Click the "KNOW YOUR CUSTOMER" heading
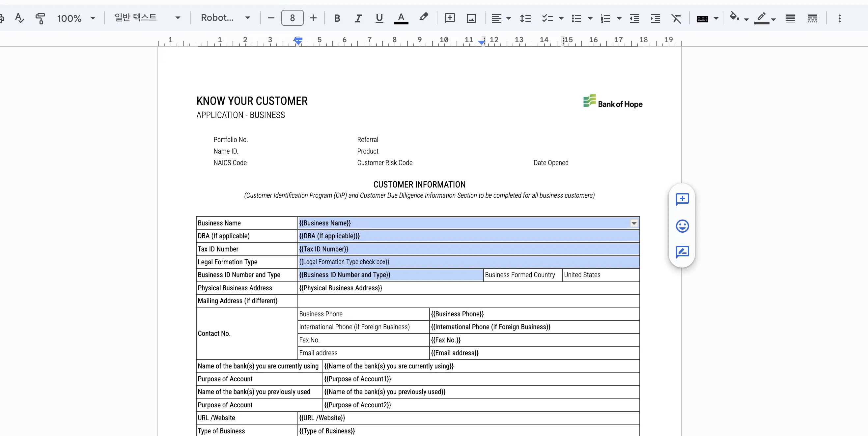 (x=252, y=101)
